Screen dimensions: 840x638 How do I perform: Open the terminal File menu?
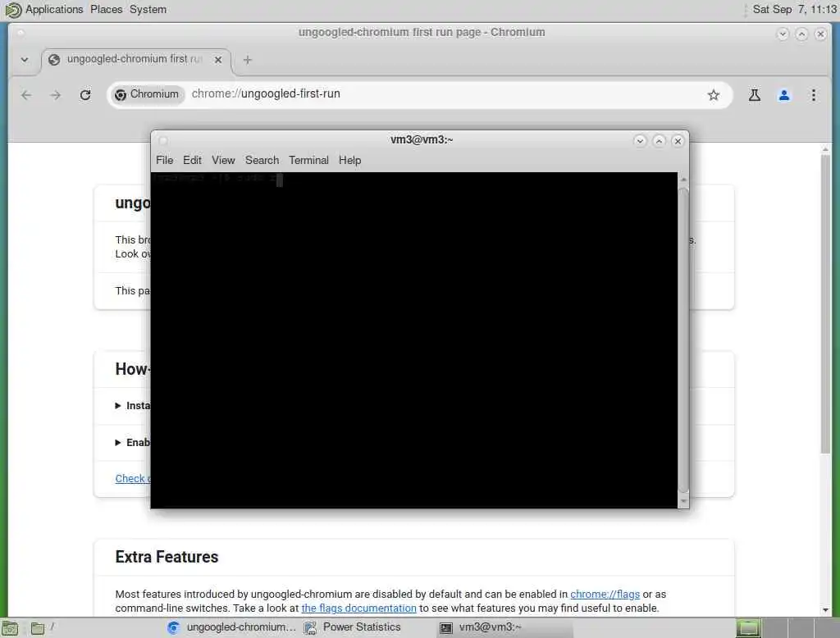(164, 160)
